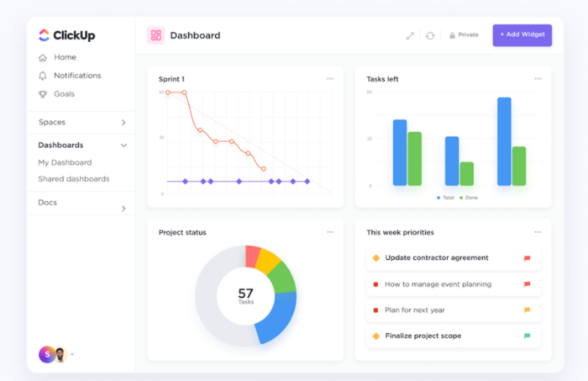This screenshot has height=381, width=588.
Task: Click the Goals trophy icon
Action: (43, 94)
